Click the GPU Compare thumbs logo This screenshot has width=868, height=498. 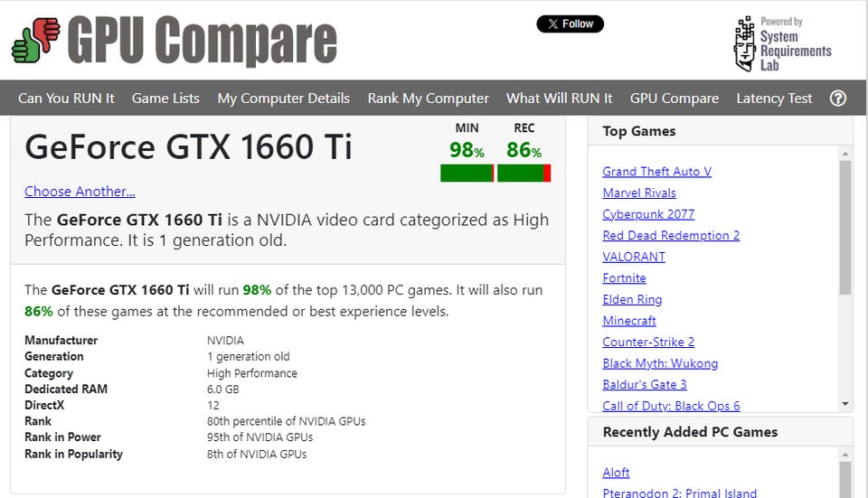(36, 40)
